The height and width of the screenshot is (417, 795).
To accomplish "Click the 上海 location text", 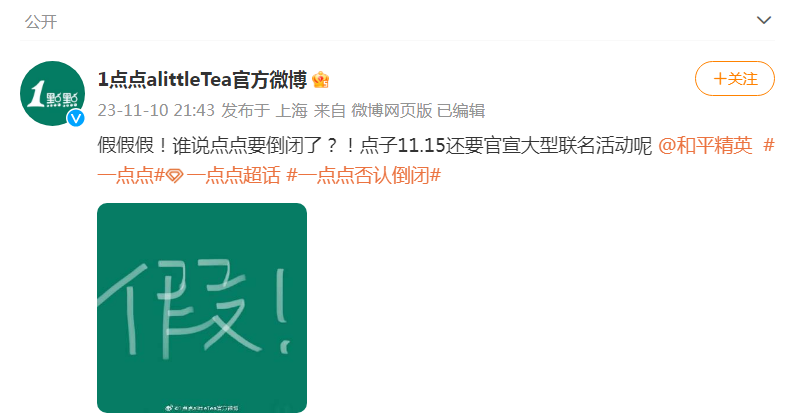I will pos(291,110).
